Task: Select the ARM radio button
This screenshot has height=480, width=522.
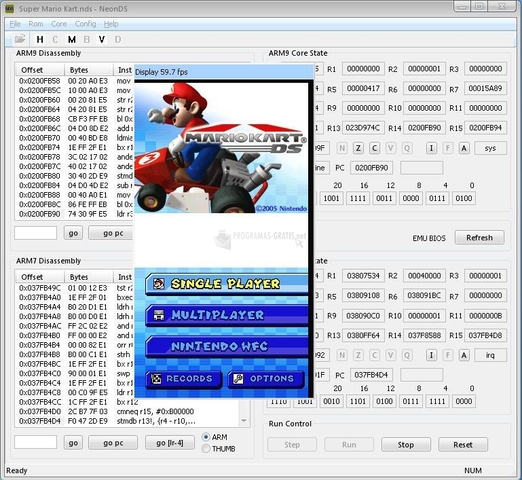Action: coord(206,437)
